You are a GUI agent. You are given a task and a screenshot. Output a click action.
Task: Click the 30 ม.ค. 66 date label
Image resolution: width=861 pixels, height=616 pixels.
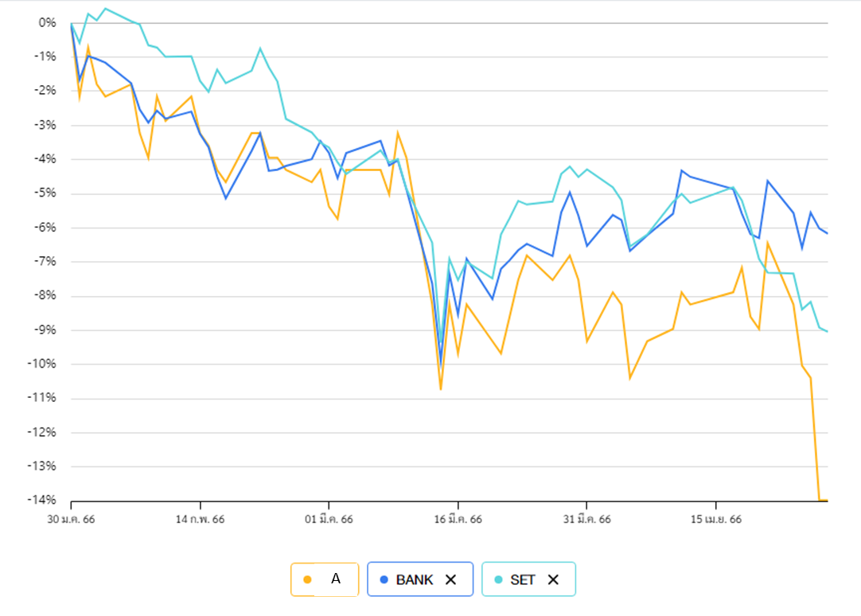tap(72, 520)
